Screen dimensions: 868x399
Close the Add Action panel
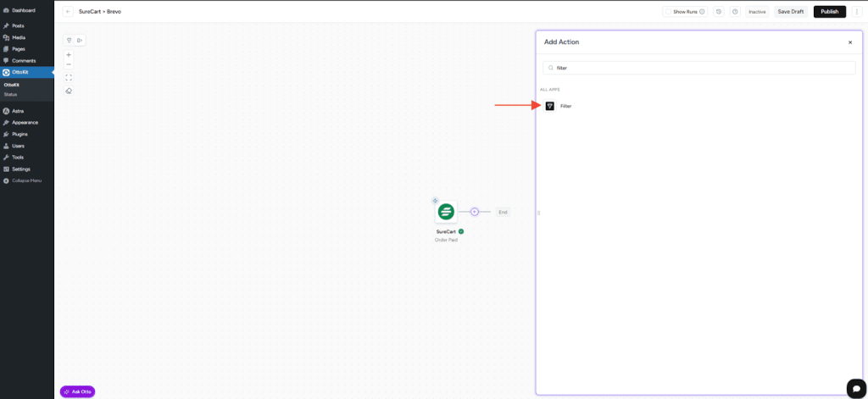coord(850,42)
